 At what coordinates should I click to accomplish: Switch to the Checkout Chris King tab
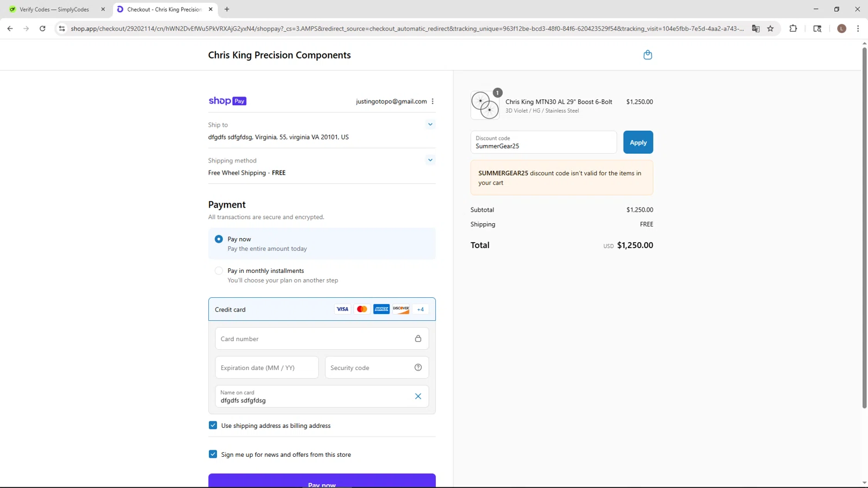pos(165,9)
